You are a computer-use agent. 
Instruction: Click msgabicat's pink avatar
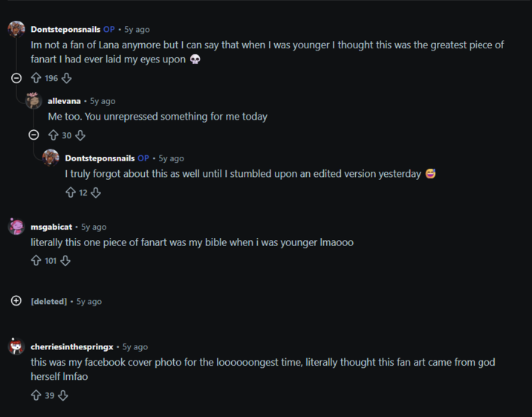[16, 226]
